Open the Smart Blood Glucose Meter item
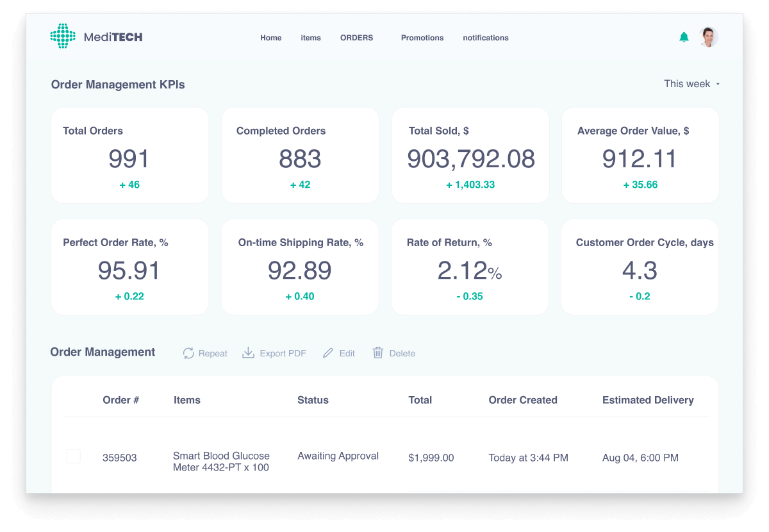The width and height of the screenshot is (769, 532). (x=221, y=461)
